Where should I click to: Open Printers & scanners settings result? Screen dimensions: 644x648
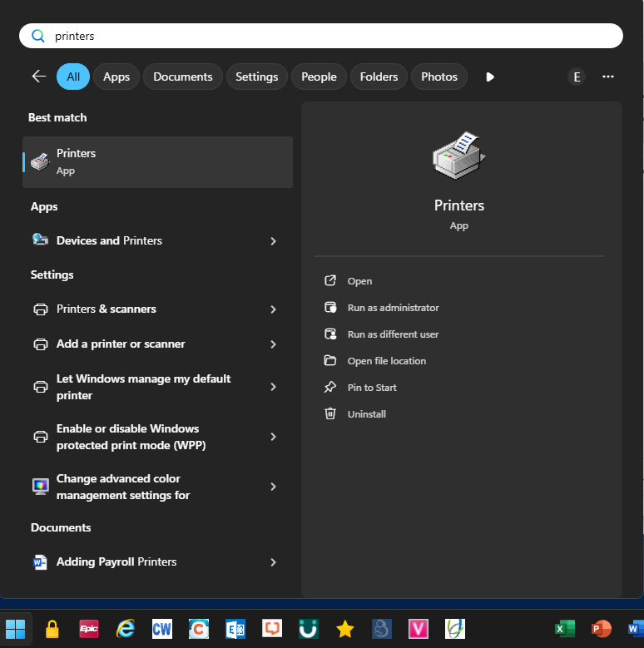point(157,309)
